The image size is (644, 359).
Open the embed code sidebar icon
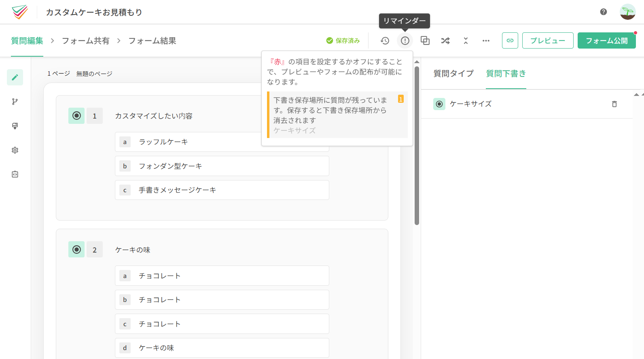(x=15, y=174)
